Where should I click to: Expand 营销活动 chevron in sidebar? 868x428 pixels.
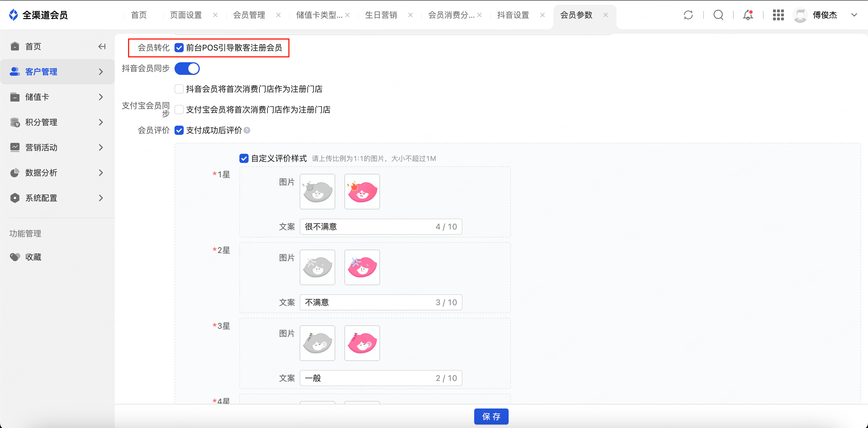[101, 147]
